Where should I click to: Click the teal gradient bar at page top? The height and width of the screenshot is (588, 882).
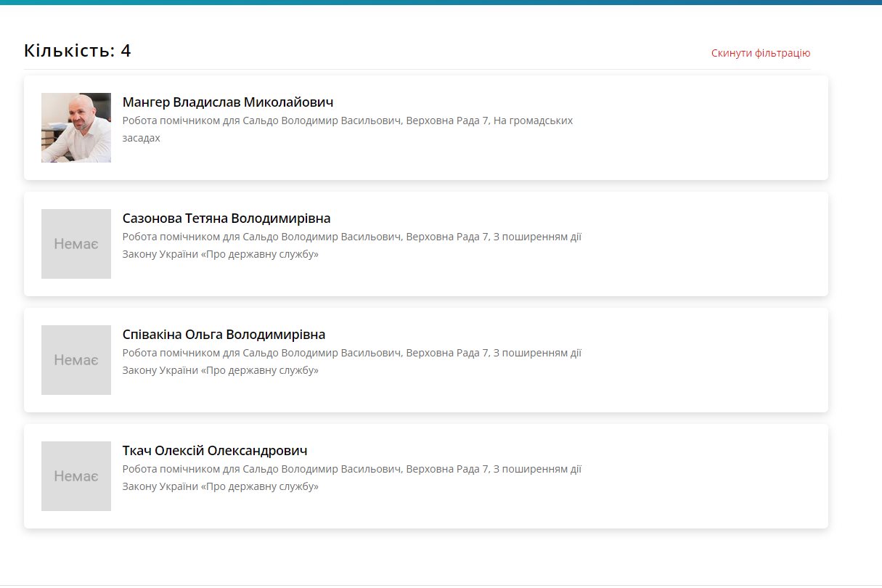[441, 2]
